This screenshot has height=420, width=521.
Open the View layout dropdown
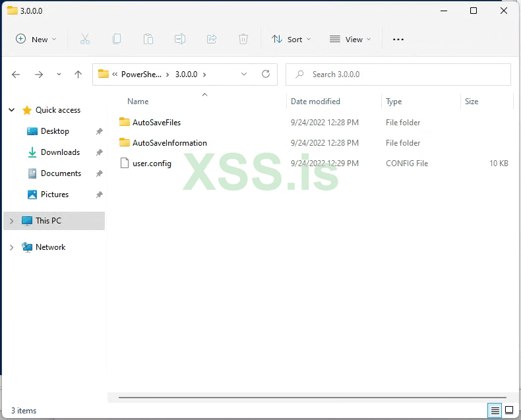tap(350, 39)
